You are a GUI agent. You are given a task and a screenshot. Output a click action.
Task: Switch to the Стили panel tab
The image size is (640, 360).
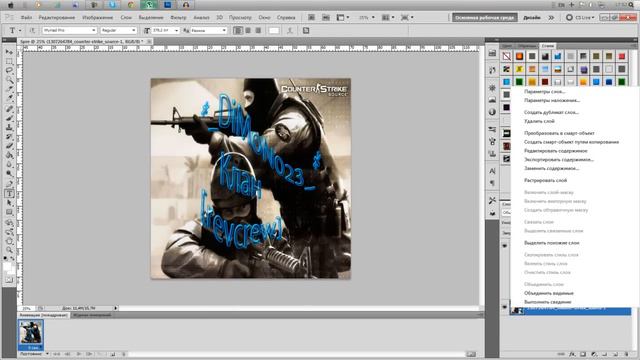point(548,46)
